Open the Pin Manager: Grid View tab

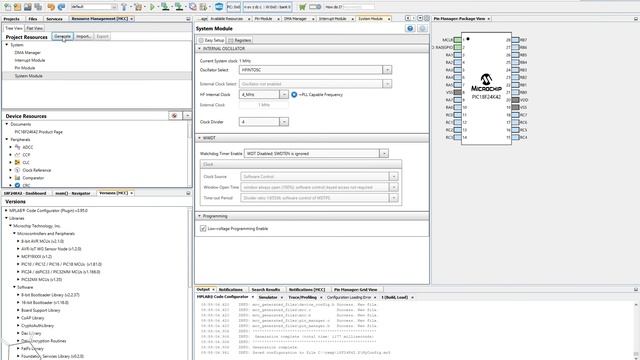click(356, 289)
